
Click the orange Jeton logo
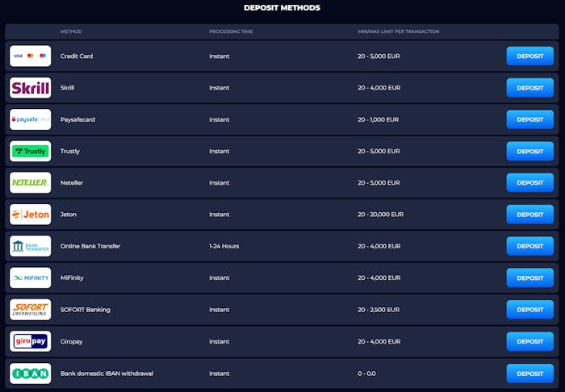[31, 215]
